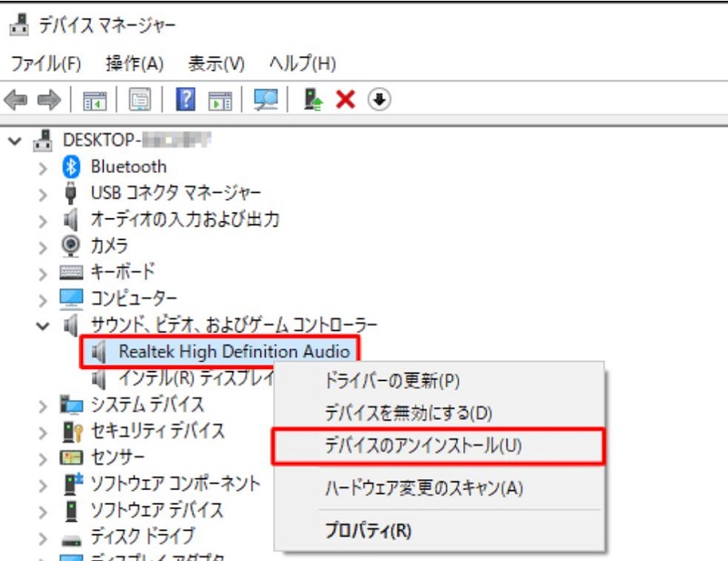The height and width of the screenshot is (561, 728).
Task: Click the センサー category icon
Action: [x=71, y=458]
